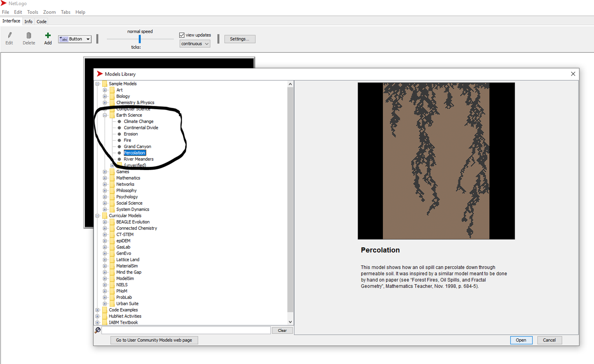Click Go to User Community Models web page
This screenshot has height=364, width=594.
coord(154,340)
